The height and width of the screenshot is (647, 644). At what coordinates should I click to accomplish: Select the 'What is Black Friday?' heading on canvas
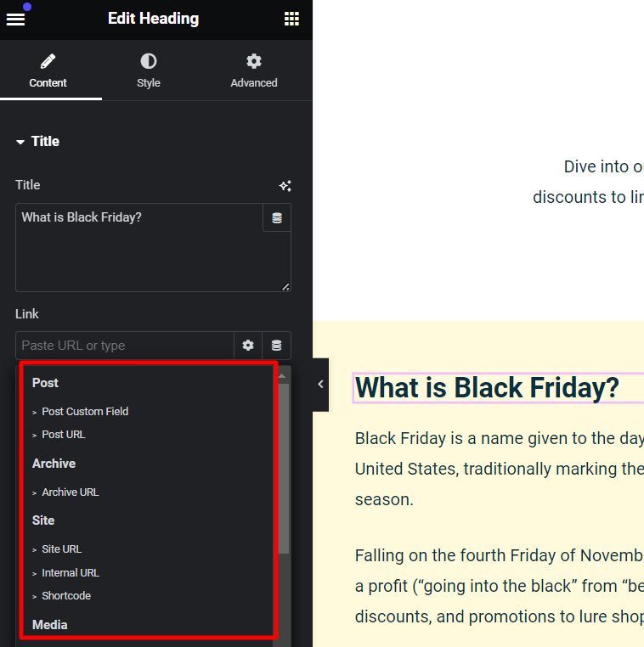[x=487, y=388]
